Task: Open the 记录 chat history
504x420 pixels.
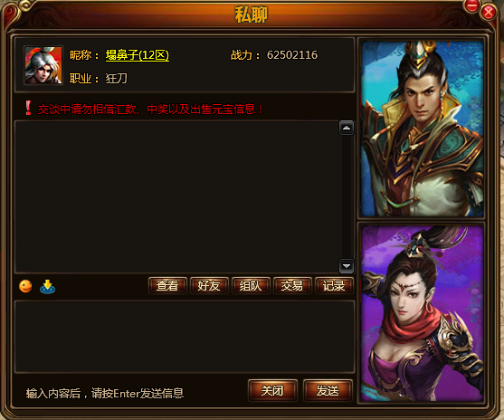Action: coord(334,285)
